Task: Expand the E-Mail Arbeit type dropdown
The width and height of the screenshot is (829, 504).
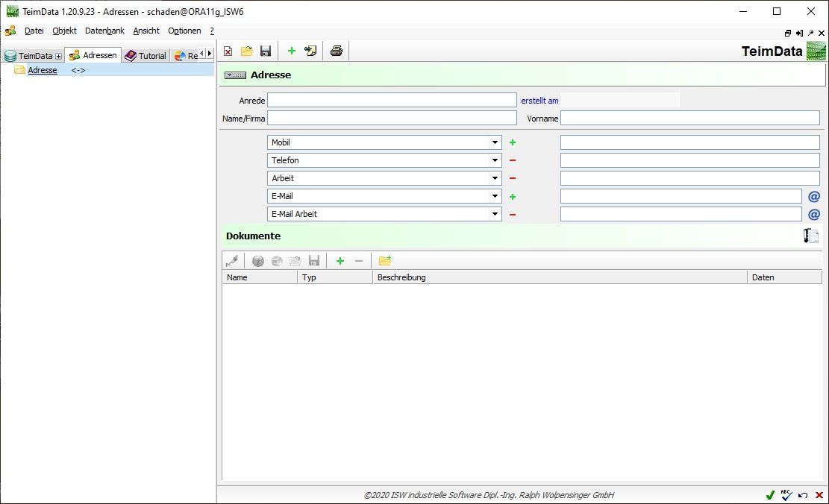Action: [x=495, y=214]
